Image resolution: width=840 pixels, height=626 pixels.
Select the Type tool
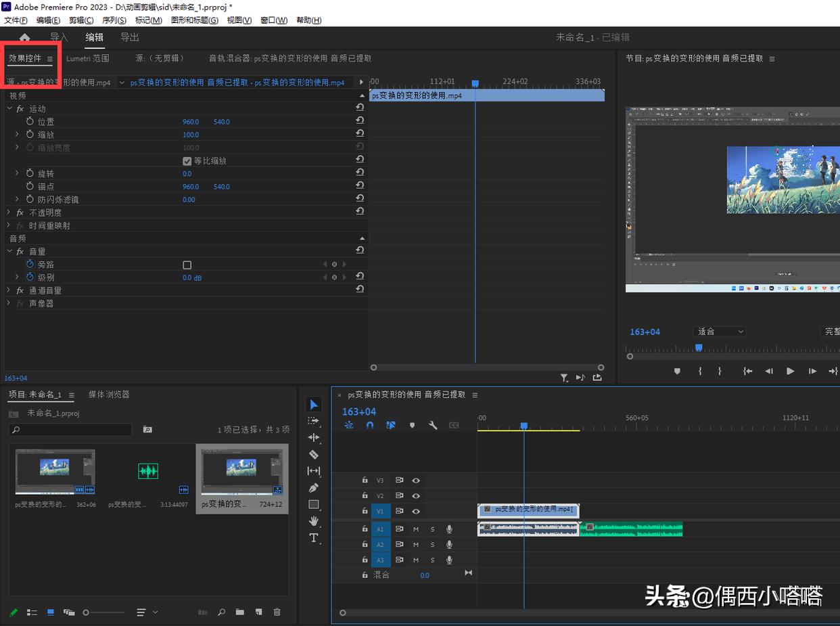click(313, 538)
